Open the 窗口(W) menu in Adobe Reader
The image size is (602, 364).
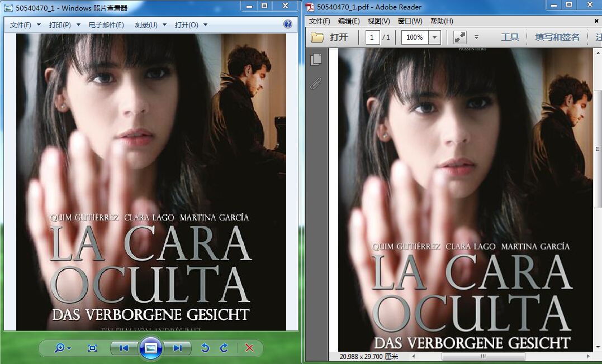click(410, 21)
